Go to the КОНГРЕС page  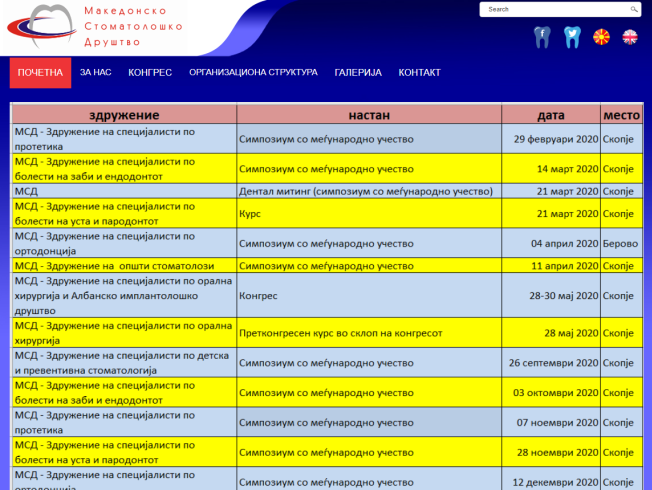click(x=150, y=73)
